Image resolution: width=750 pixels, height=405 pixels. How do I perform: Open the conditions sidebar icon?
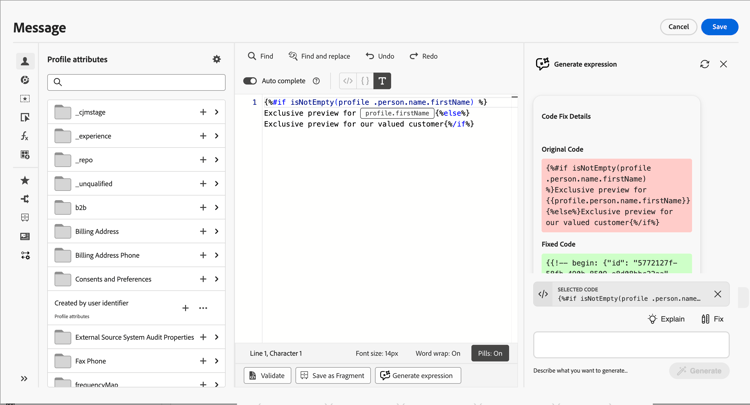click(x=25, y=154)
